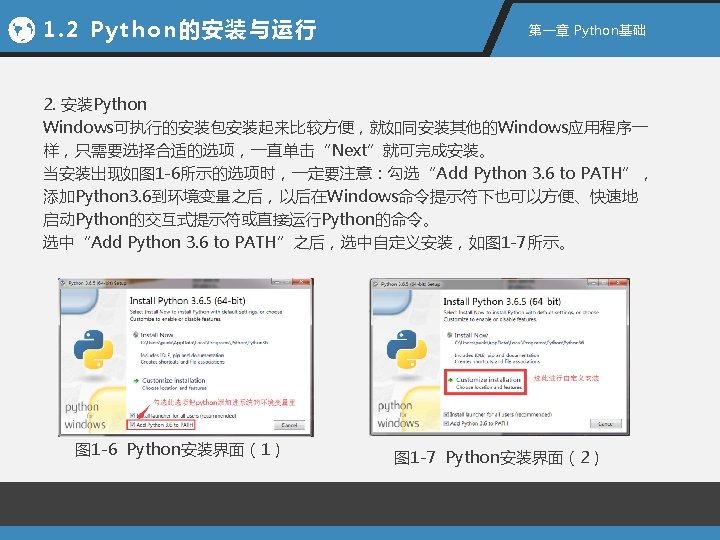Click Cancel in figure 1-6 installer
This screenshot has width=720, height=540.
(x=289, y=425)
